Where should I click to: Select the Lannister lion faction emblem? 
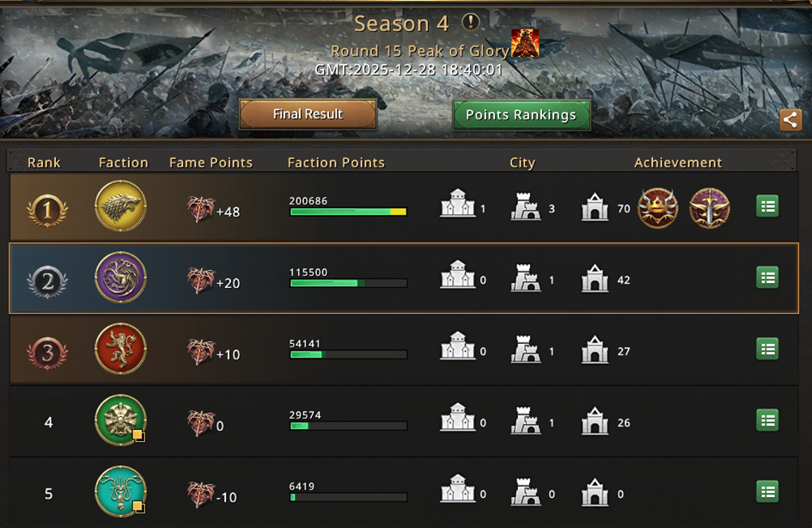120,348
